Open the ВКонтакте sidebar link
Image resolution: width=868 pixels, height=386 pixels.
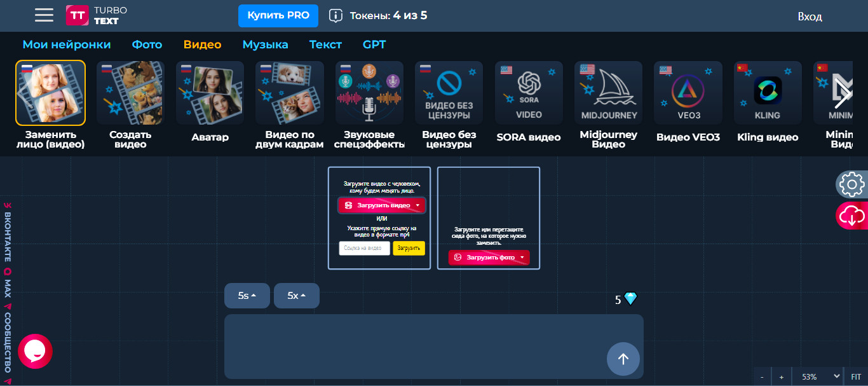tap(8, 232)
